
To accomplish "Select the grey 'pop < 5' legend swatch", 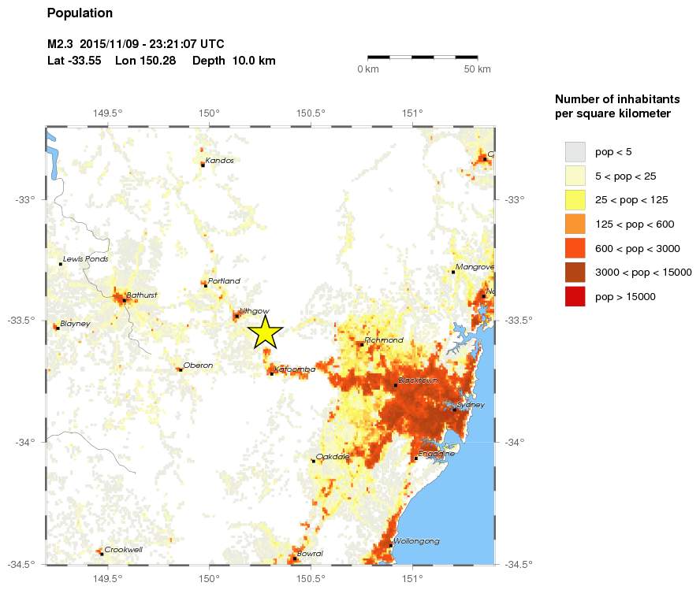I will (575, 151).
